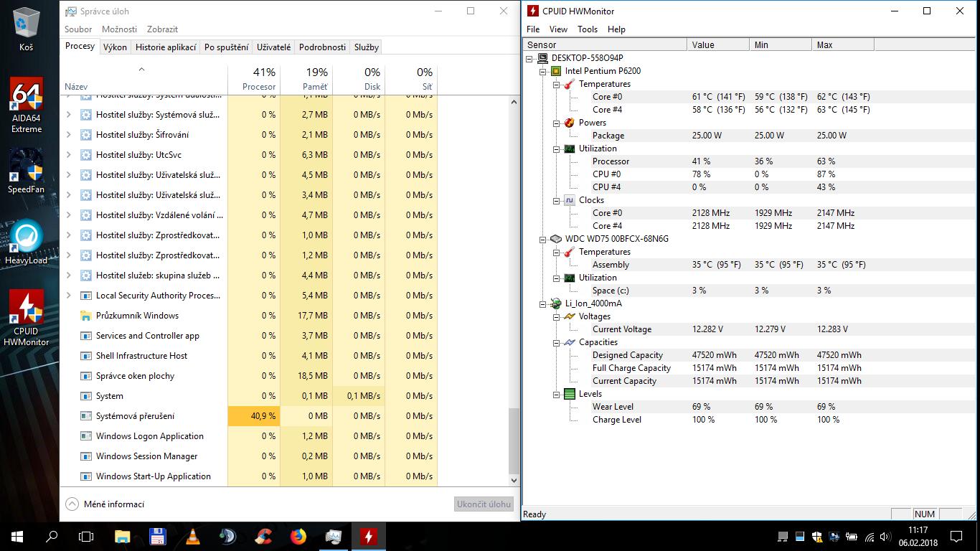Click Méně informací to show fewer details
This screenshot has width=980, height=551.
point(105,504)
